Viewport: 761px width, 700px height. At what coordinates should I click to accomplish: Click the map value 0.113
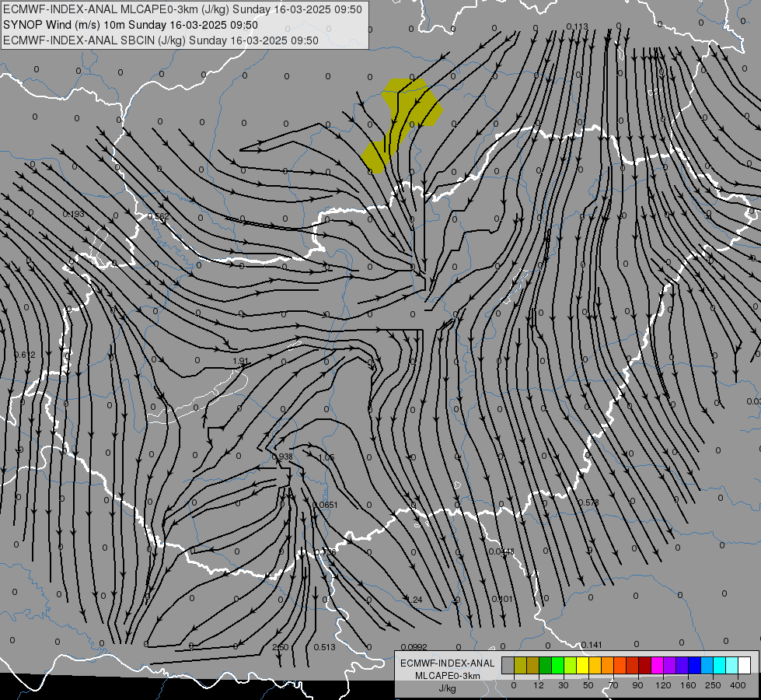pyautogui.click(x=577, y=26)
